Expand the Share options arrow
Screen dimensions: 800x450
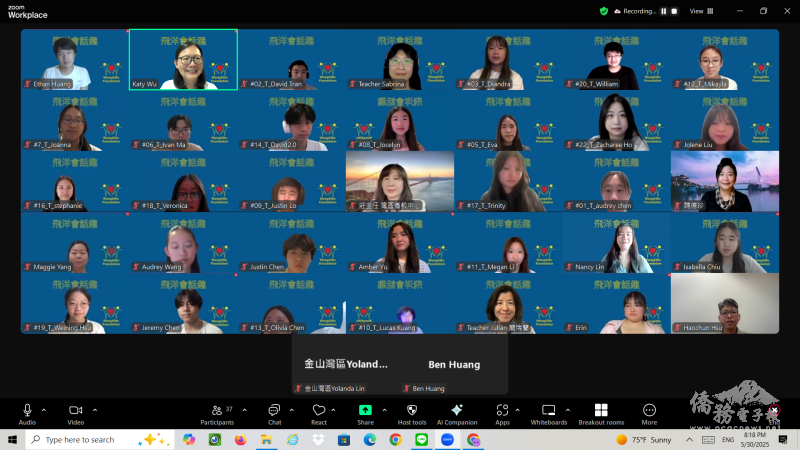click(385, 409)
